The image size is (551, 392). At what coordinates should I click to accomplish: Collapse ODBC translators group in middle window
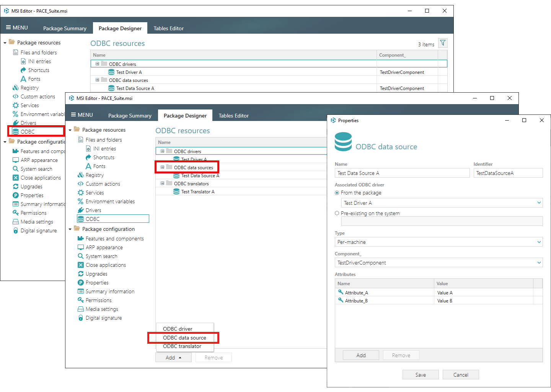tap(162, 183)
